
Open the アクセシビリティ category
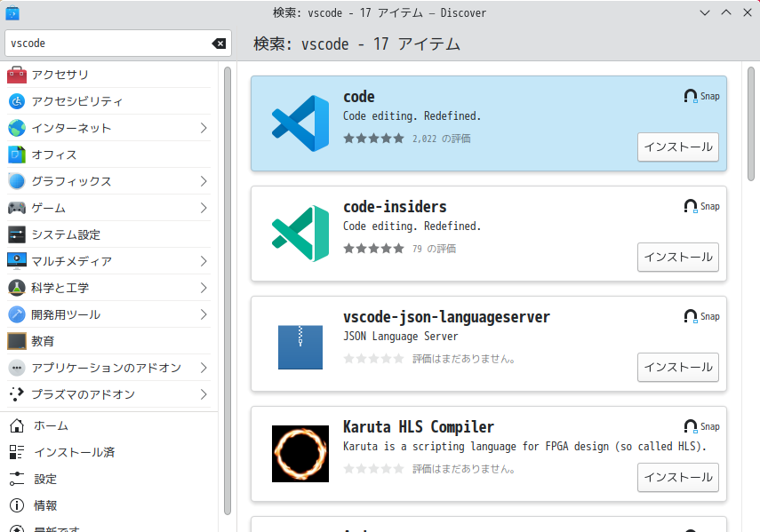click(x=109, y=101)
